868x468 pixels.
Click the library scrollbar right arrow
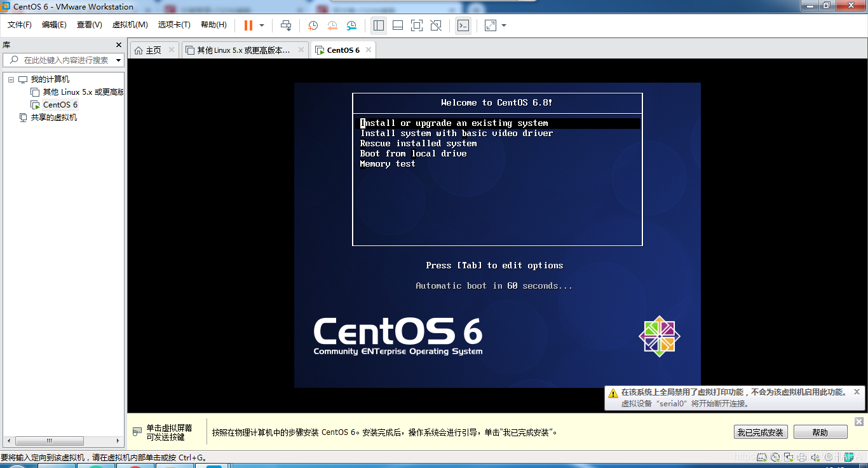118,441
